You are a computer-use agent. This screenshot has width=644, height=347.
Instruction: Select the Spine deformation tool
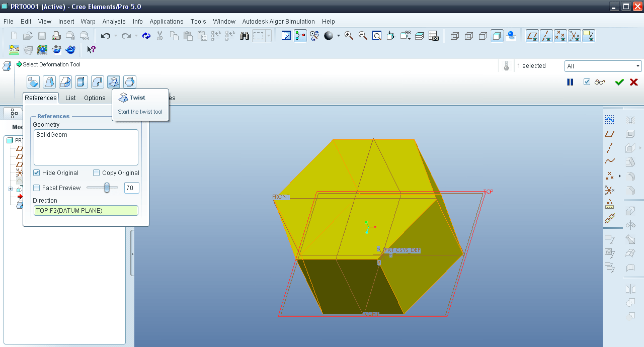(x=65, y=82)
